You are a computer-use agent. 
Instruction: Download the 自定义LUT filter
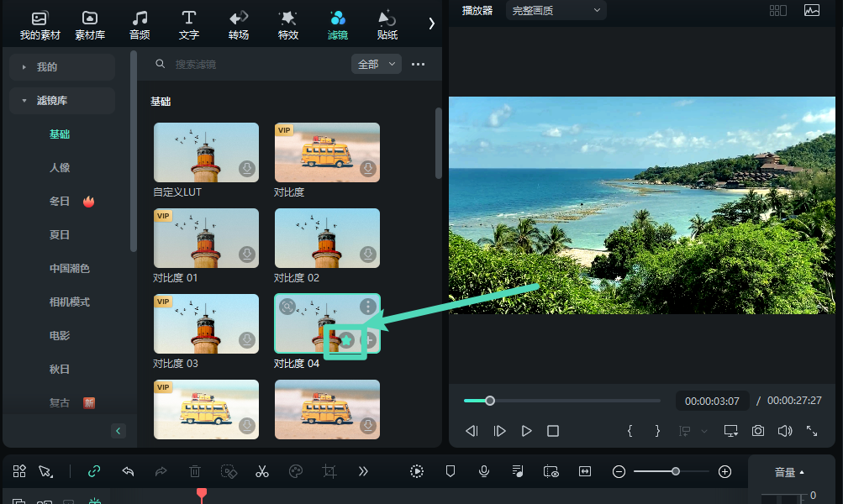point(247,169)
